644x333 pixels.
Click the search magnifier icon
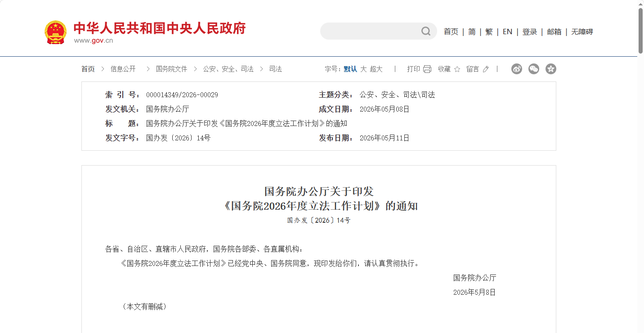click(425, 31)
